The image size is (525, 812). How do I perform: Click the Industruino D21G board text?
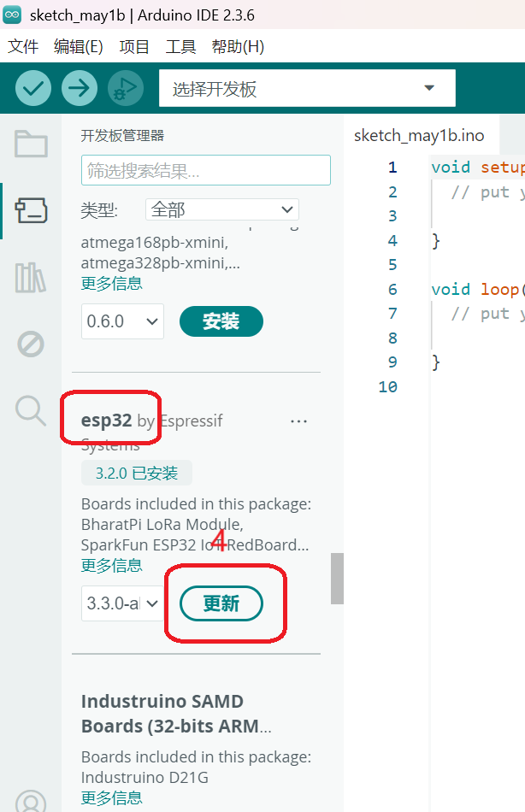point(145,777)
